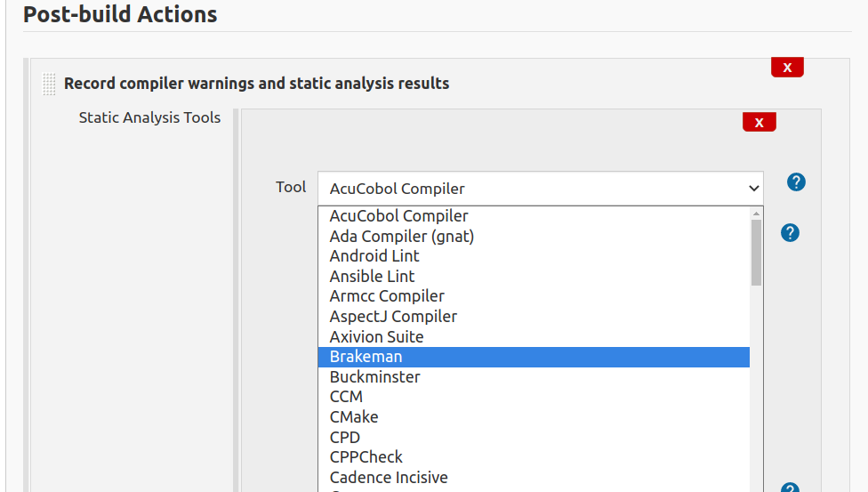Choose Armcc Compiler entry

[x=534, y=296]
